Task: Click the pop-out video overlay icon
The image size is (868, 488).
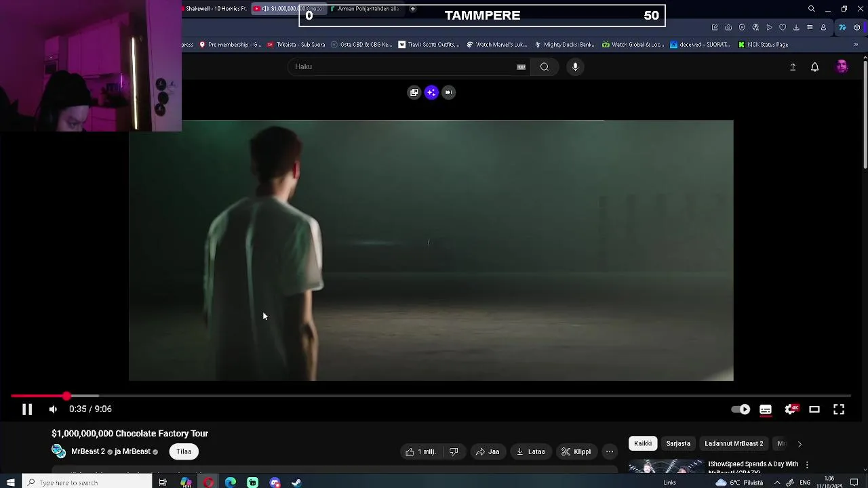Action: [x=414, y=93]
